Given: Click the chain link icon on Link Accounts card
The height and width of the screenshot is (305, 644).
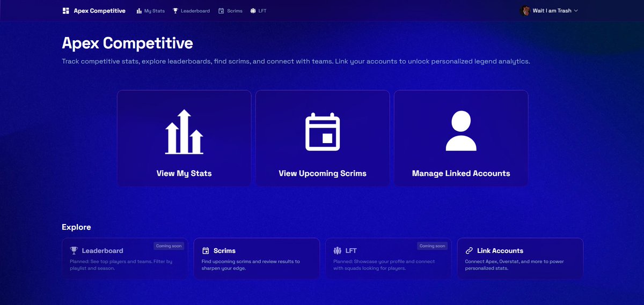Looking at the screenshot, I should tap(469, 250).
